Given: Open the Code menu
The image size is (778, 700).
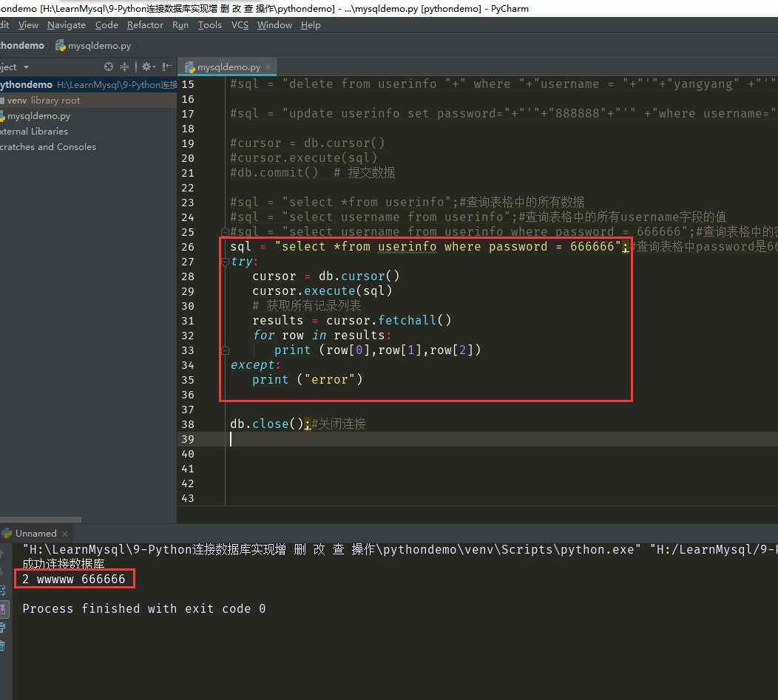Looking at the screenshot, I should tap(106, 25).
